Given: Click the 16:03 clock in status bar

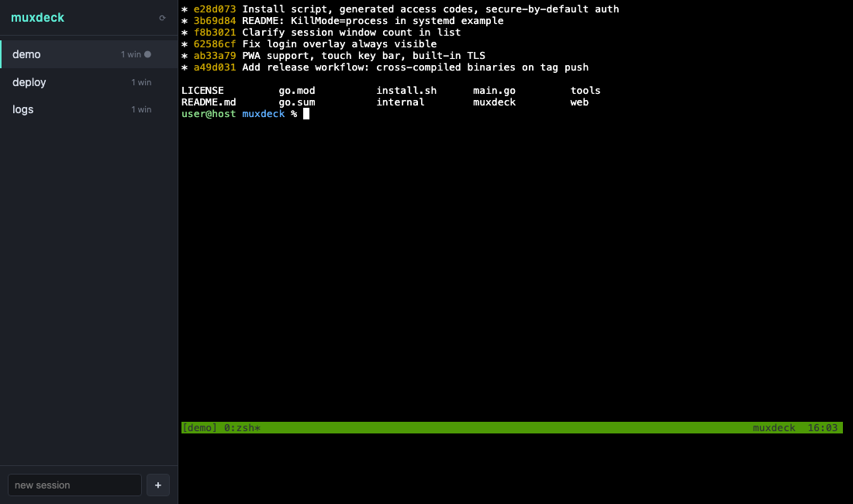Looking at the screenshot, I should coord(823,428).
